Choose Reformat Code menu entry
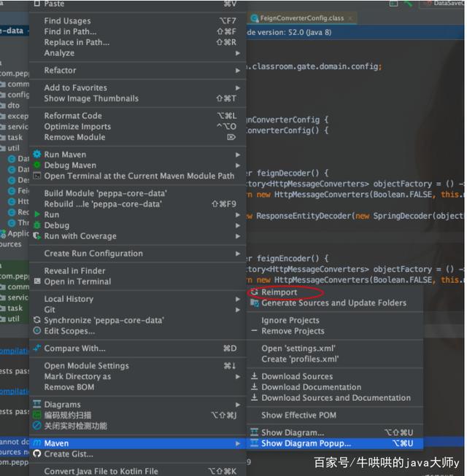Viewport: 467px width, 476px height. point(138,116)
